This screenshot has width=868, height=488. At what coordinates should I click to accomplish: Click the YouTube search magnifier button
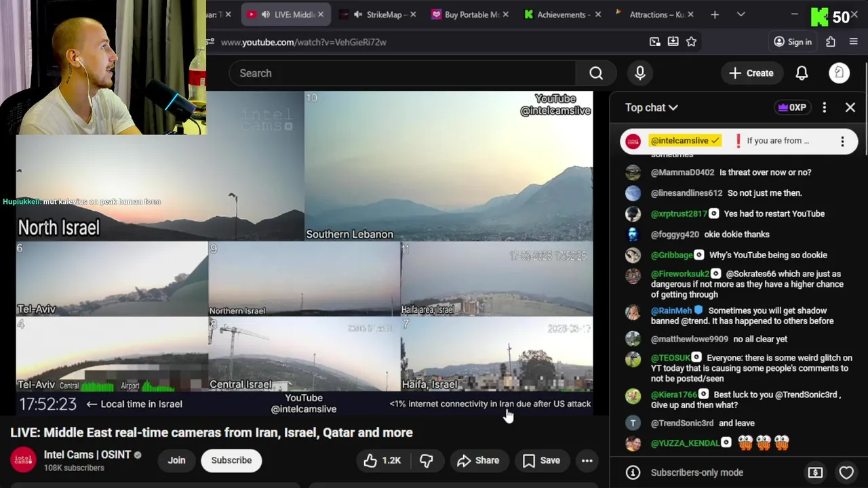tap(596, 73)
